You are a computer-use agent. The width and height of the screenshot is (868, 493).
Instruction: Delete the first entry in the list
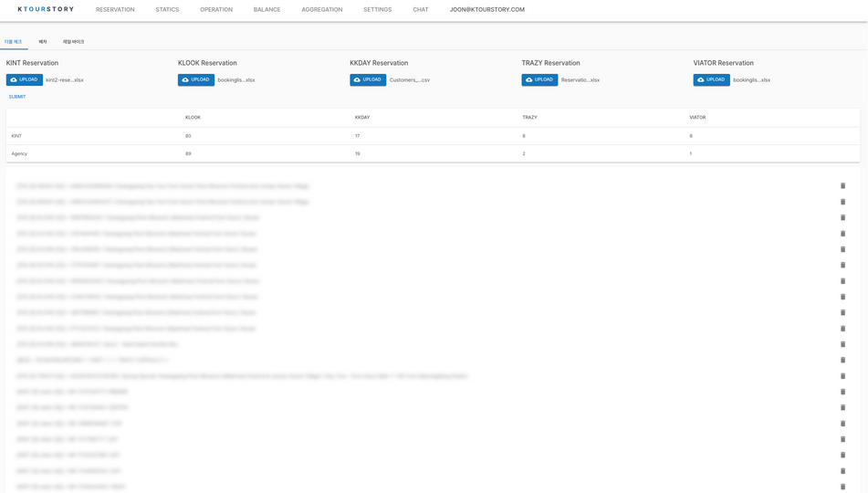842,186
